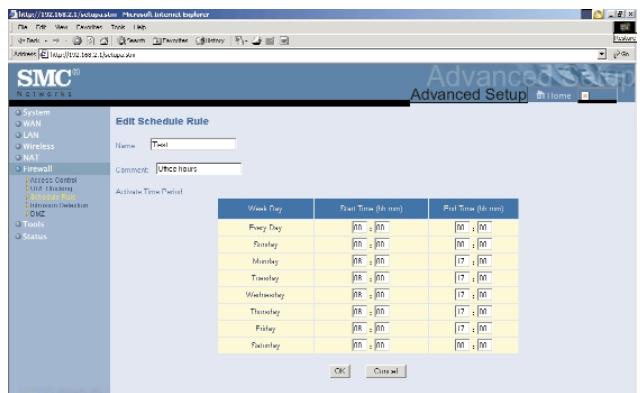Click the Week Day column header
This screenshot has height=393, width=640.
265,209
